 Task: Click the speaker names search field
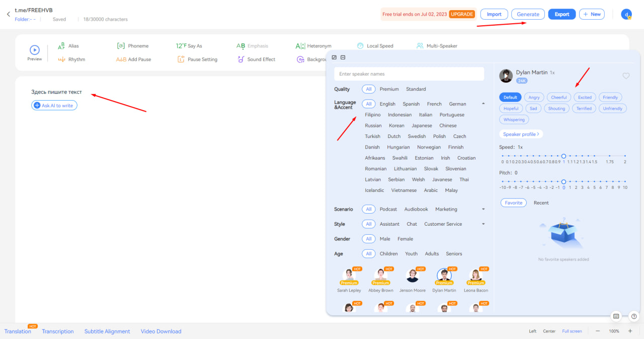(x=409, y=74)
